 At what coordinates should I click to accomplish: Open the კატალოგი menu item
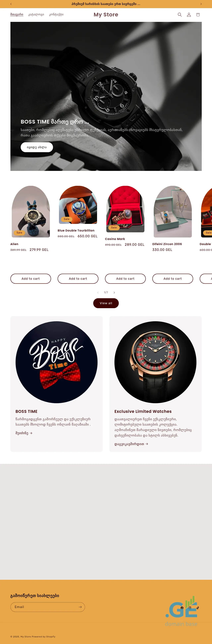pyautogui.click(x=36, y=15)
